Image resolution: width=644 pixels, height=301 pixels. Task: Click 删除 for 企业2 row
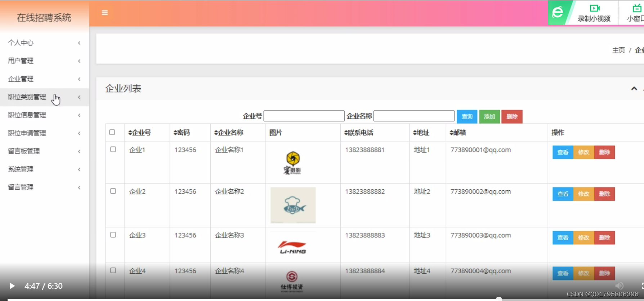pyautogui.click(x=604, y=194)
